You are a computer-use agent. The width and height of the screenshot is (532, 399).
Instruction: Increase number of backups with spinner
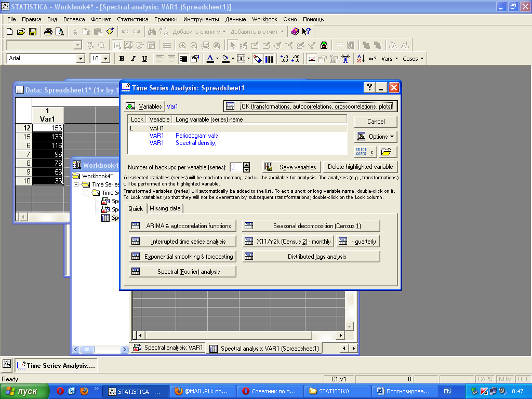tap(247, 165)
